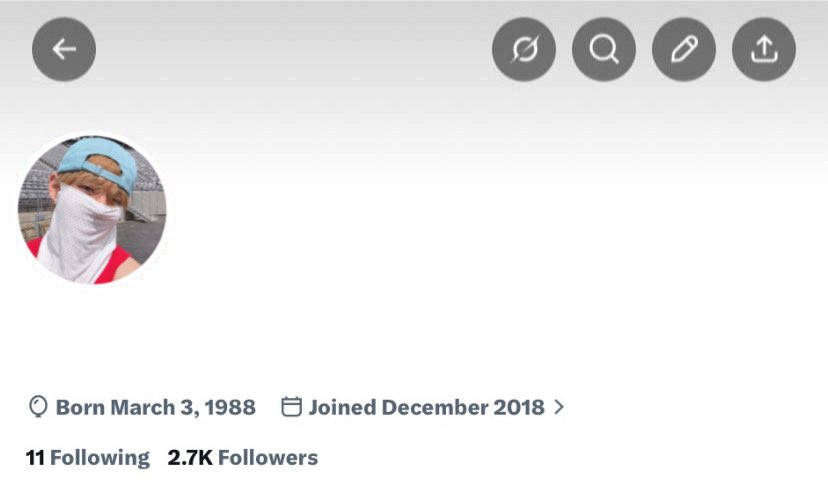View the 2.7K Followers list
The width and height of the screenshot is (828, 494).
[x=243, y=458]
